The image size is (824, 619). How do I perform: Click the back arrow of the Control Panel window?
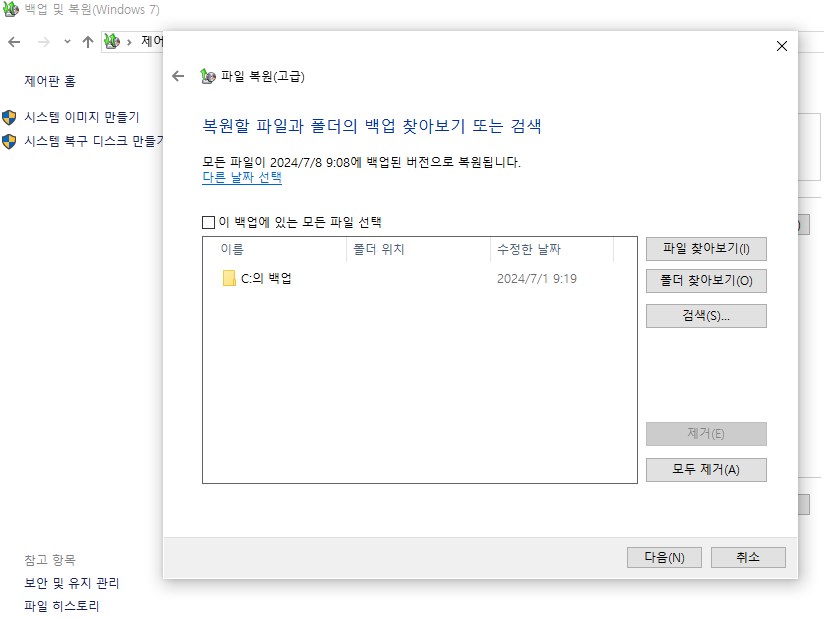(x=14, y=42)
